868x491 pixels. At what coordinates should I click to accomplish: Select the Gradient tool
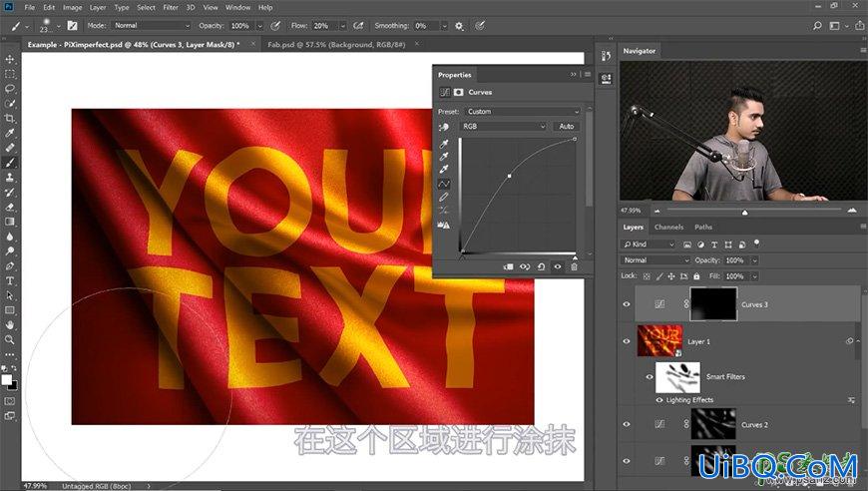point(9,222)
